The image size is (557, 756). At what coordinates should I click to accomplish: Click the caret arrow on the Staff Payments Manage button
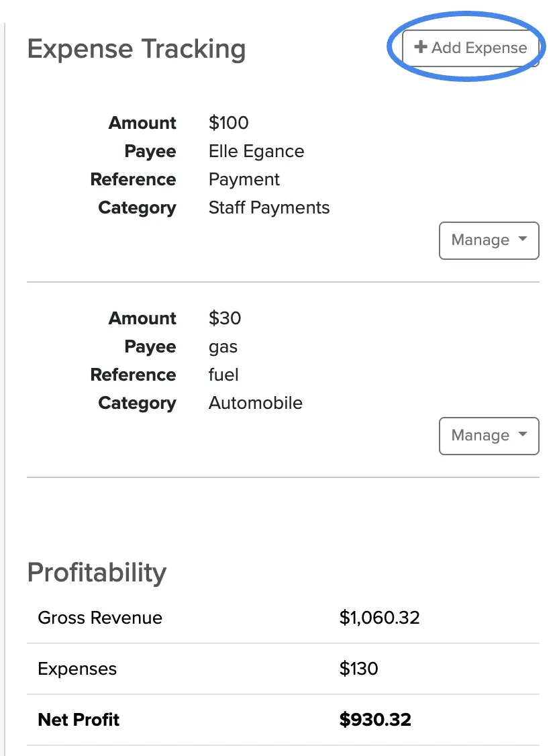[x=523, y=239]
